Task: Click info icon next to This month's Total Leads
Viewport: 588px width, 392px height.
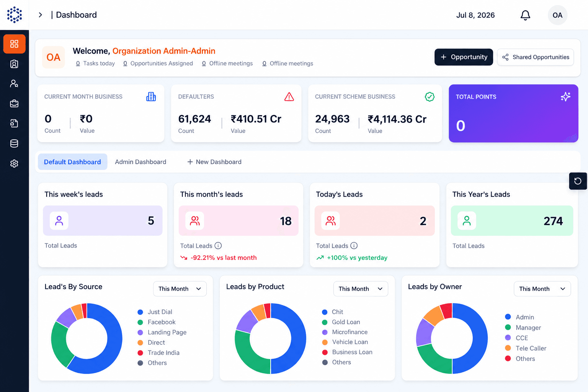Action: click(218, 246)
